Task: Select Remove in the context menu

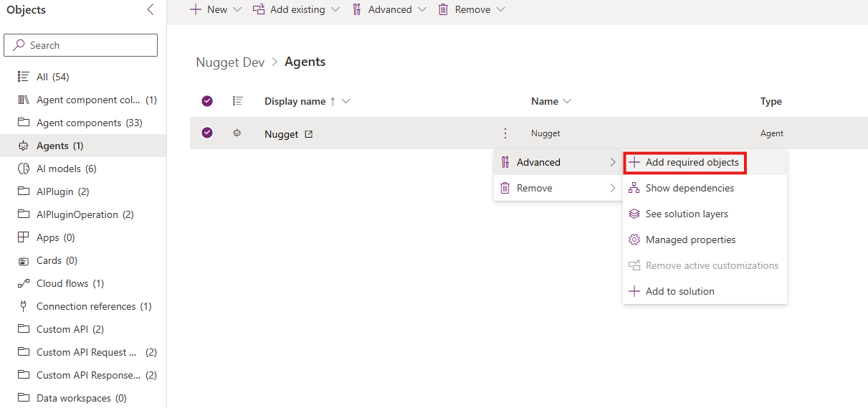Action: (558, 188)
